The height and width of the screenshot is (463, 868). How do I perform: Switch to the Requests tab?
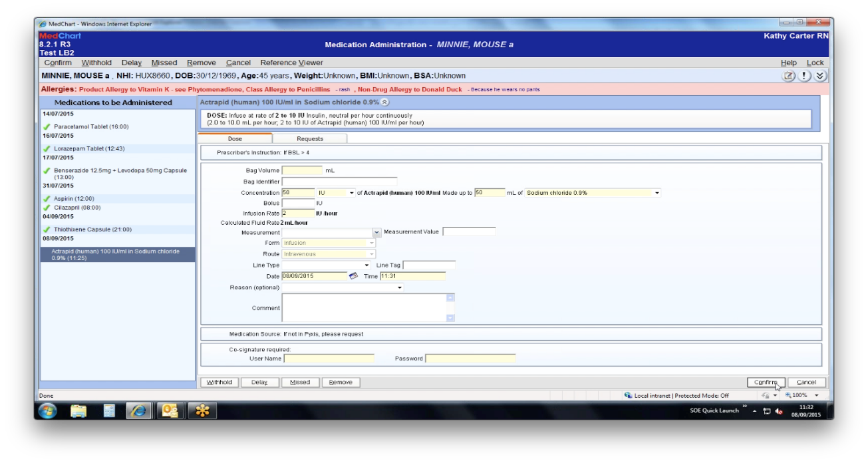(x=310, y=139)
